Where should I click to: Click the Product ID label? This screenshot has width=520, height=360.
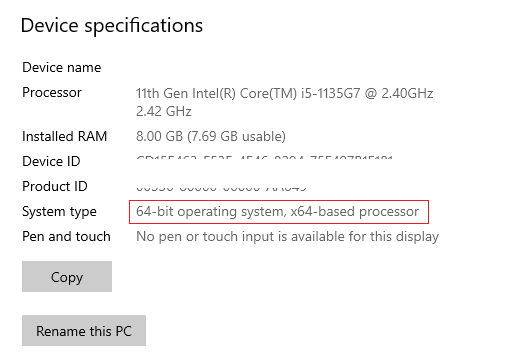(55, 186)
